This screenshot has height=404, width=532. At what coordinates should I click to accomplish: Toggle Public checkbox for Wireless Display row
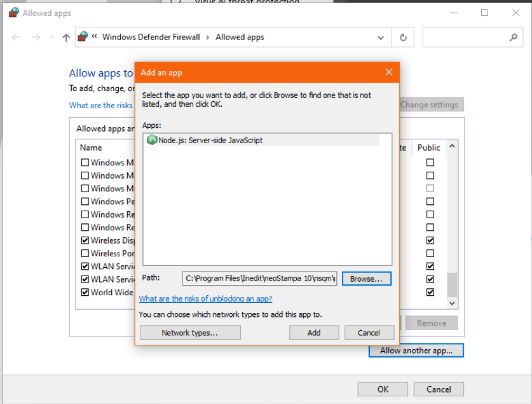coord(430,240)
